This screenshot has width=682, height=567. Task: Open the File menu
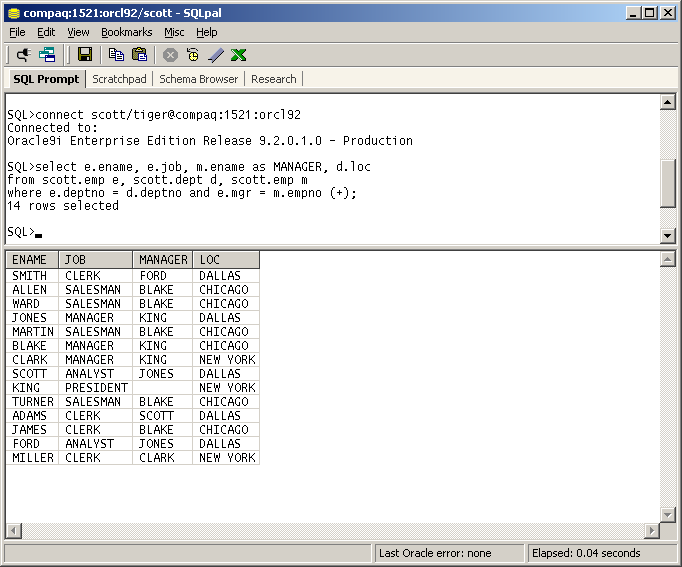pyautogui.click(x=17, y=32)
